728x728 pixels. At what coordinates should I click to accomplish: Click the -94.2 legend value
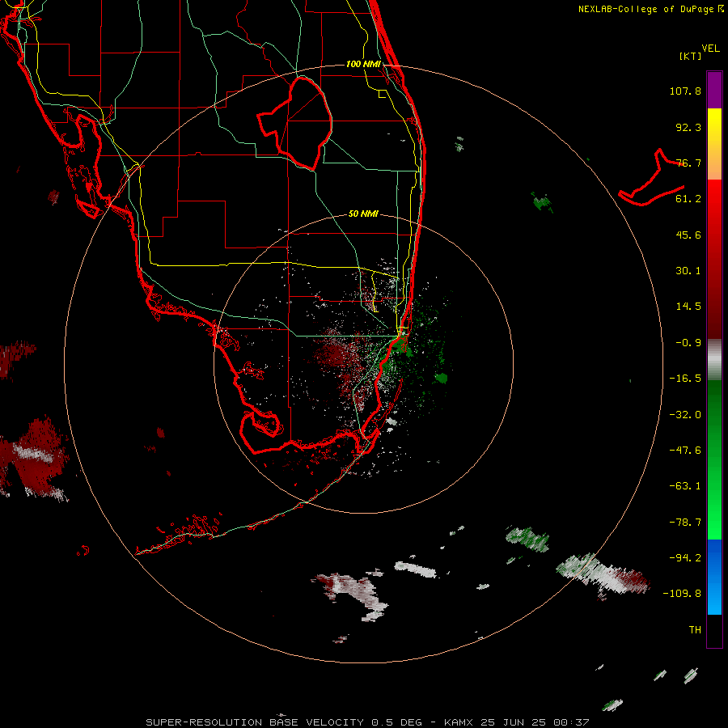pos(685,557)
